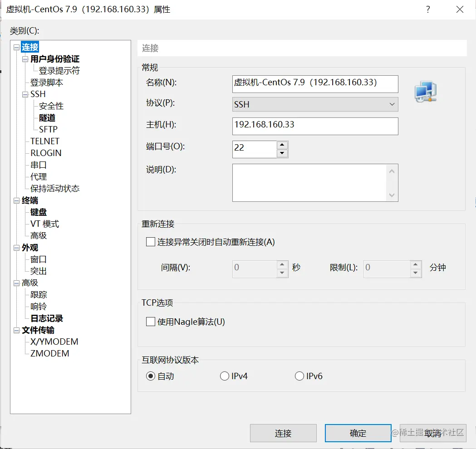Click the 取消 button
The width and height of the screenshot is (476, 449).
433,433
